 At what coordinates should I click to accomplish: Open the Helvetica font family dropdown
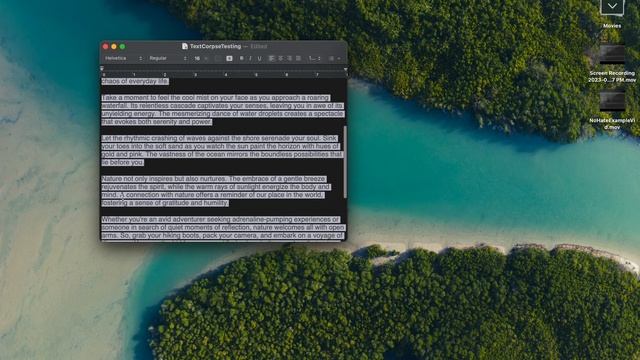pos(124,58)
